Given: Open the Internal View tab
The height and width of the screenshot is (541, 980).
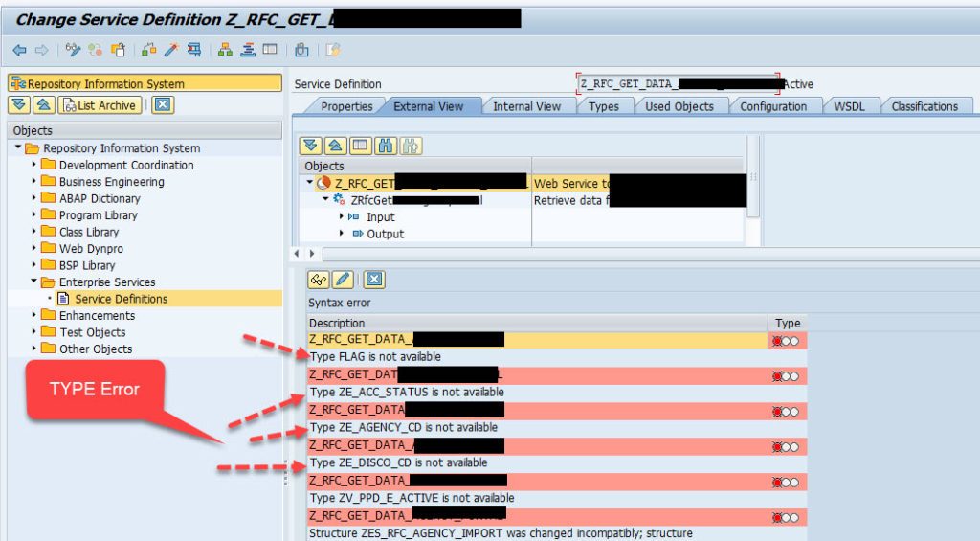Looking at the screenshot, I should tap(526, 106).
